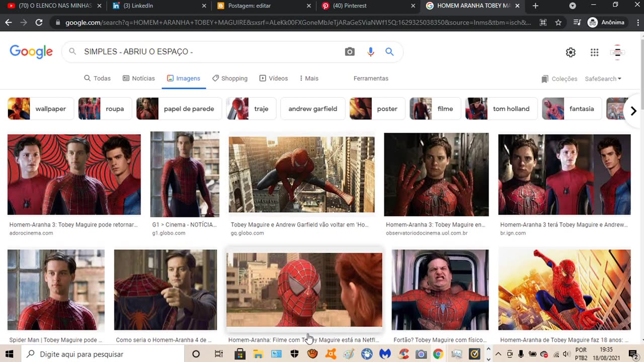Open Task View on taskbar
The height and width of the screenshot is (362, 644).
(x=218, y=354)
